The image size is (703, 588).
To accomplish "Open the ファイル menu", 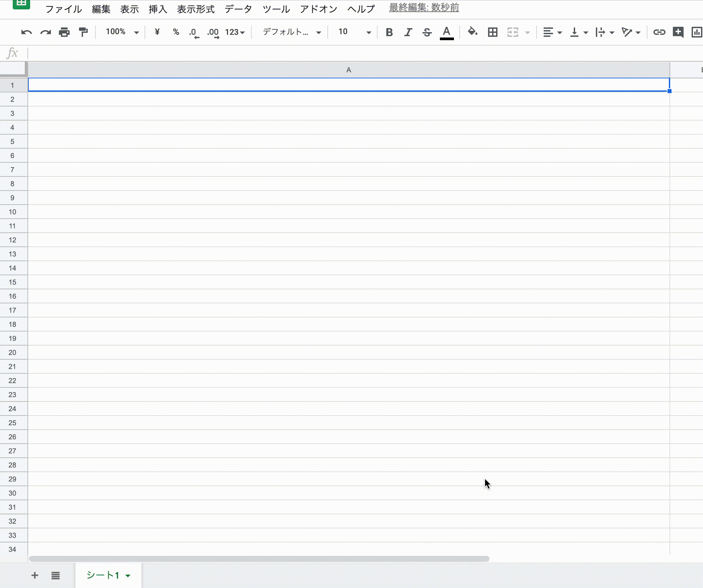I will [x=64, y=9].
